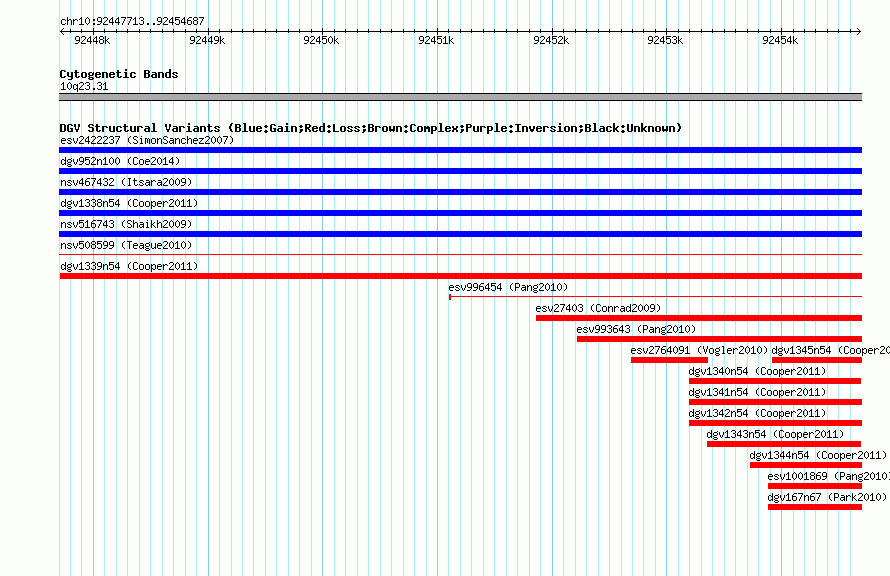Image resolution: width=890 pixels, height=576 pixels.
Task: Click the gray 10q23.31 cytogenetic band bar
Action: tap(460, 97)
